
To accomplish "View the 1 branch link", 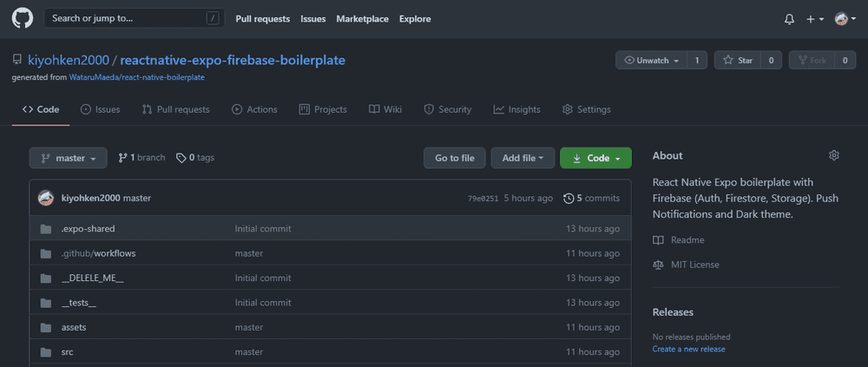I will click(x=141, y=158).
